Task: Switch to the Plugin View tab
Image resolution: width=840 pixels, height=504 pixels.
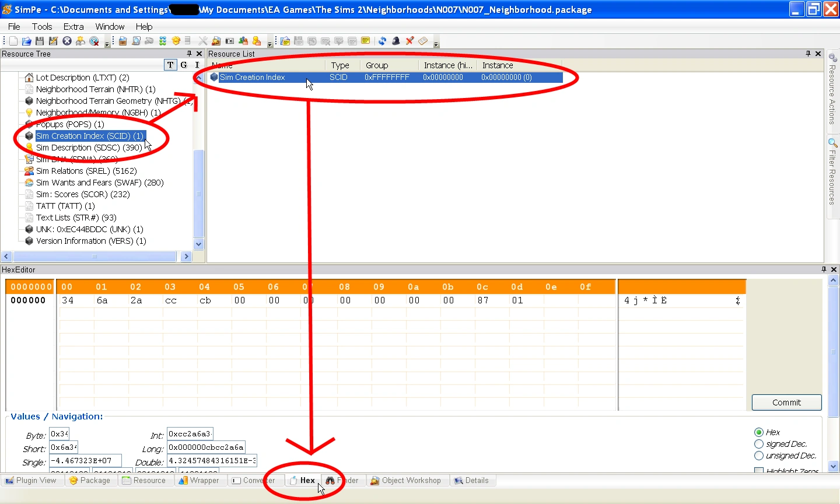Action: coord(32,481)
